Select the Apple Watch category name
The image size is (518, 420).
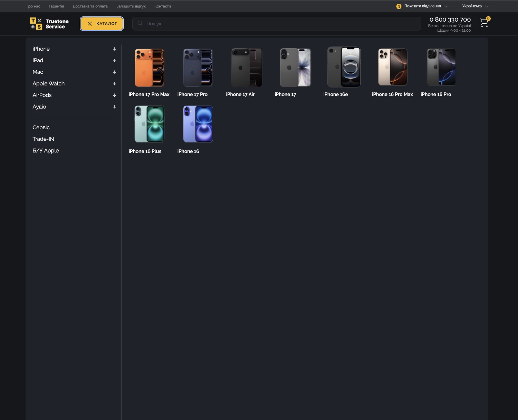[x=49, y=83]
